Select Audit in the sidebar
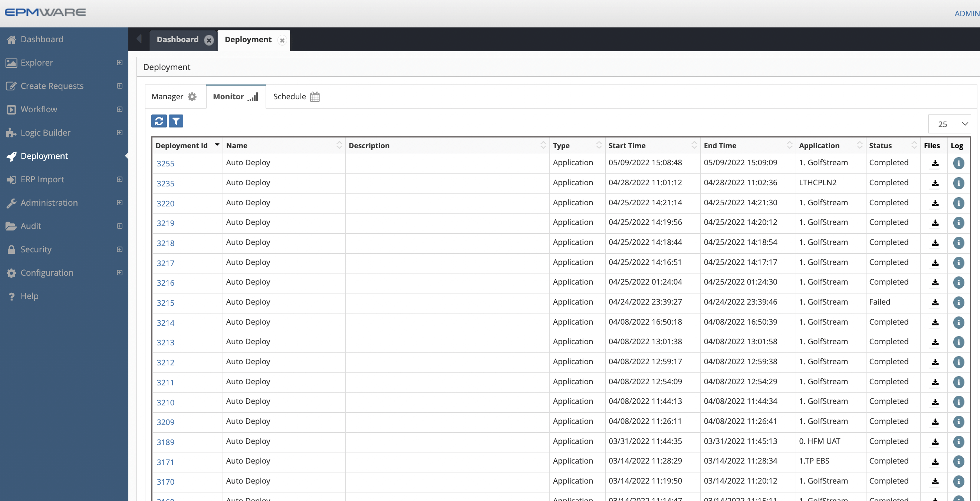Screen dimensions: 980x501 30,226
